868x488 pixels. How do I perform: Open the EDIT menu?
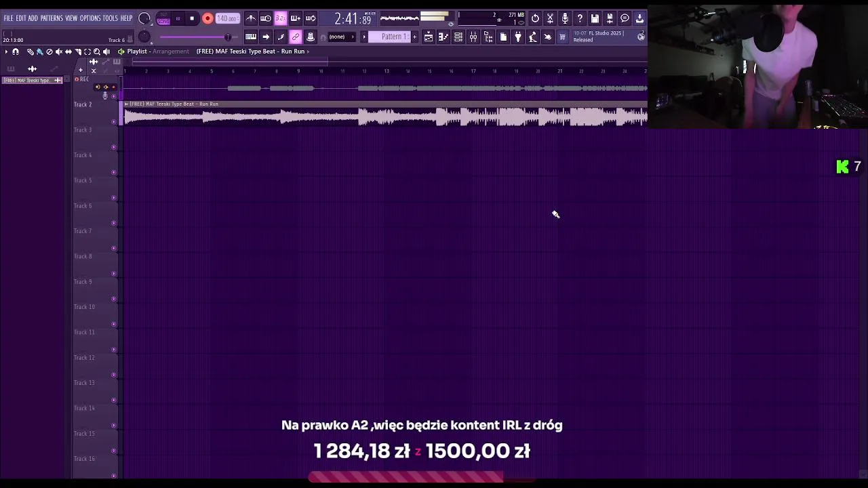(x=21, y=18)
